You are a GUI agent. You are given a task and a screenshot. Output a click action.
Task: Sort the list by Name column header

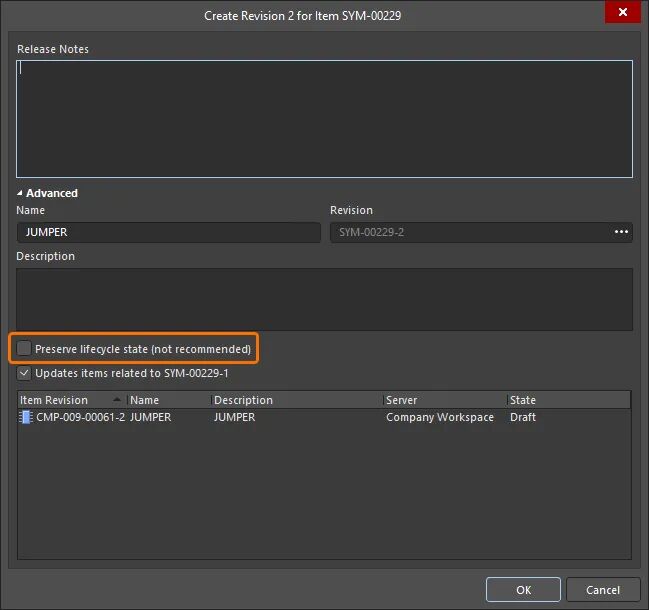click(168, 400)
